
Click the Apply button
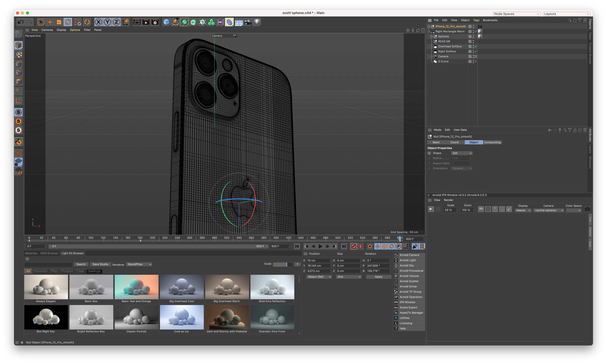pos(378,277)
